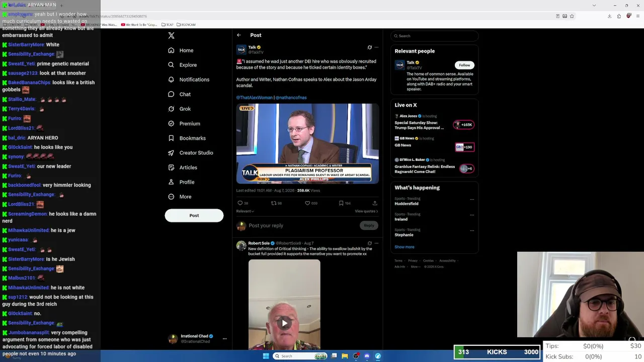The height and width of the screenshot is (362, 644).
Task: Open the browser downloads icon
Action: (609, 16)
